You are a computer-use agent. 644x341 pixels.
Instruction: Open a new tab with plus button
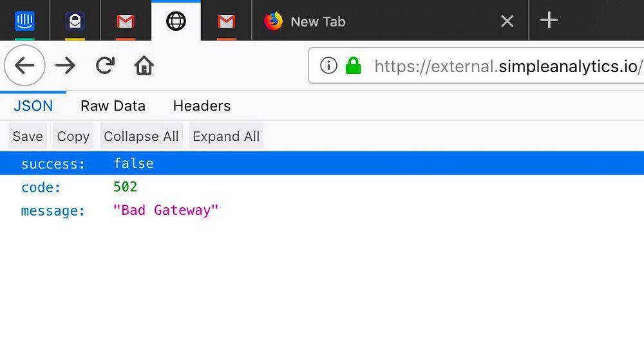[x=549, y=21]
